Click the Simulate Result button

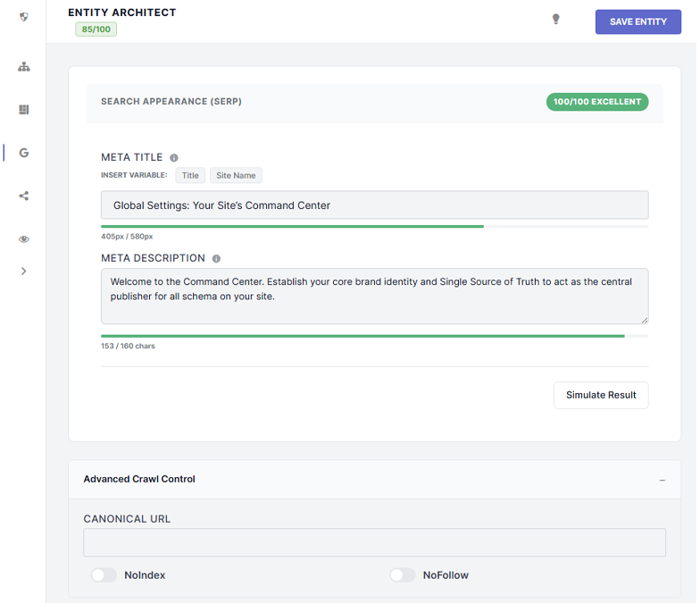pyautogui.click(x=601, y=395)
